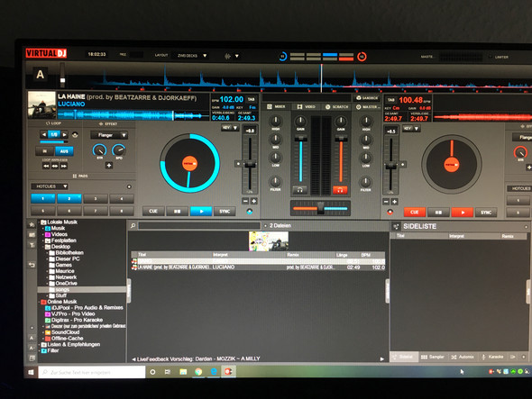Open the left deck HOTCUES pad mode dropdown

pos(50,186)
